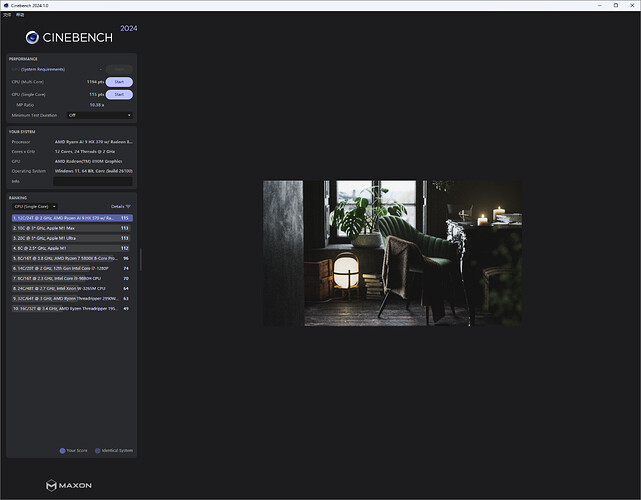Open the ranking CPU (Single Core) dropdown

(x=34, y=206)
